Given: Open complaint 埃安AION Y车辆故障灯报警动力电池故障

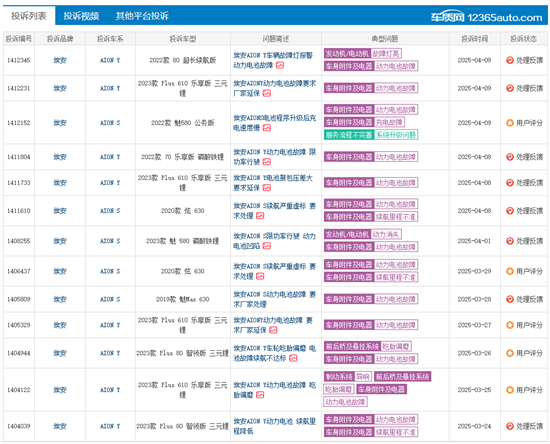Looking at the screenshot, I should [x=273, y=60].
